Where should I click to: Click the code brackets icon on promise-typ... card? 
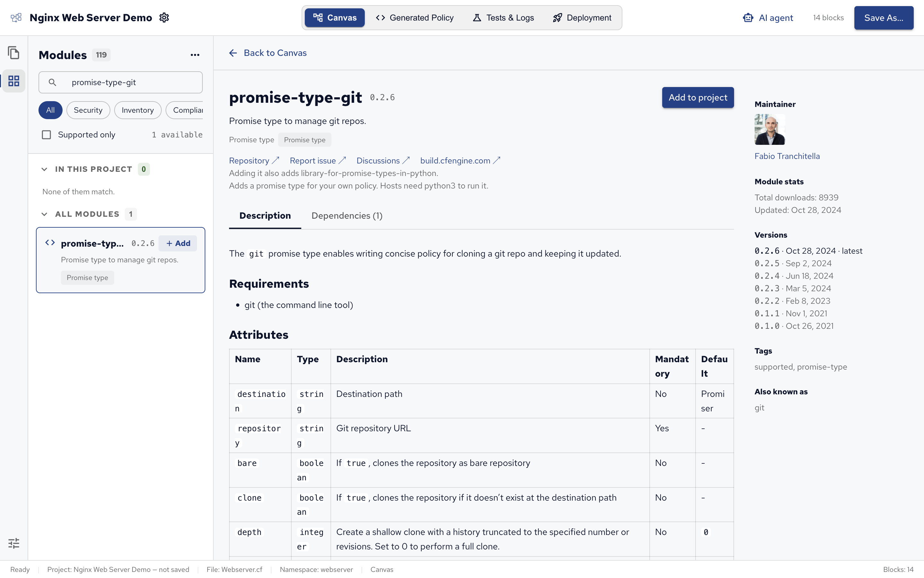pos(50,243)
